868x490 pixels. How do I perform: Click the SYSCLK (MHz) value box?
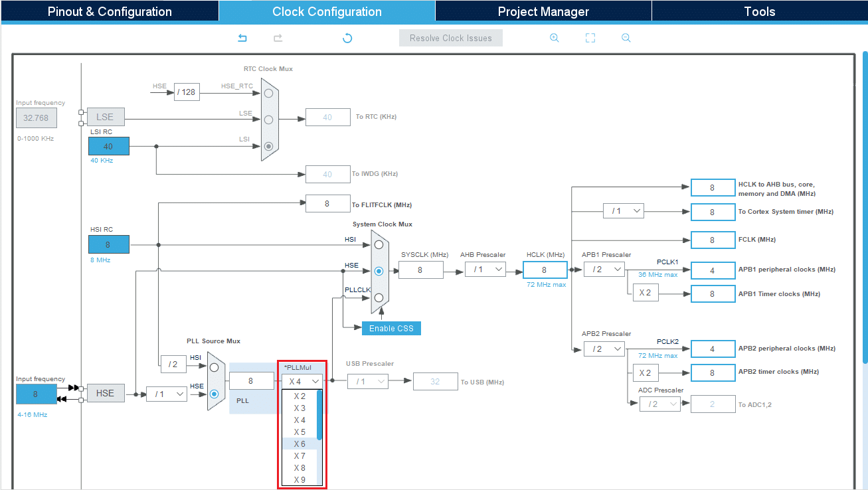pyautogui.click(x=420, y=270)
